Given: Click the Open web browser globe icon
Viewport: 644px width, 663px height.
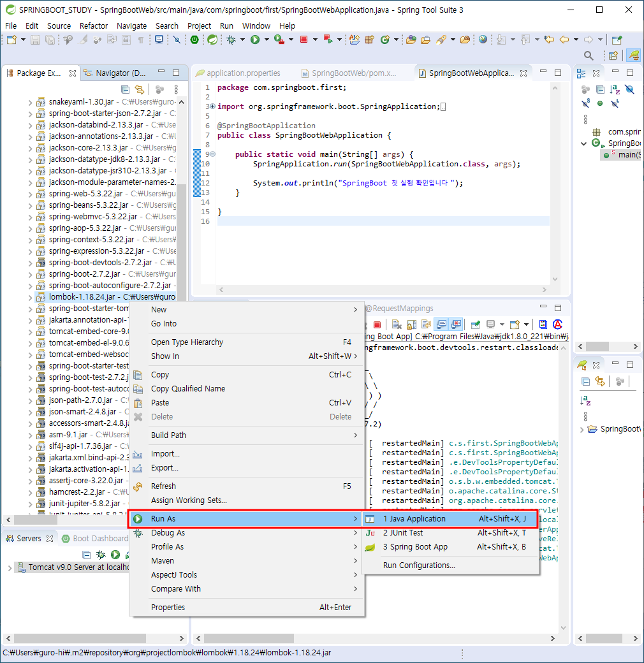Looking at the screenshot, I should [x=483, y=40].
